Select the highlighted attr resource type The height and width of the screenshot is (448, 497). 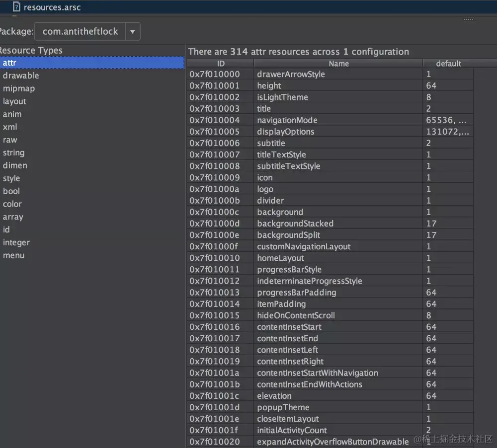[92, 63]
